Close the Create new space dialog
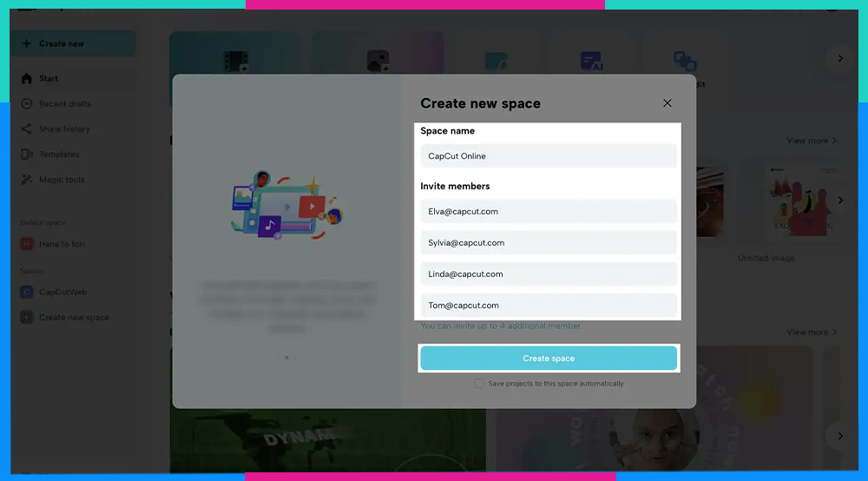This screenshot has width=868, height=481. tap(667, 103)
